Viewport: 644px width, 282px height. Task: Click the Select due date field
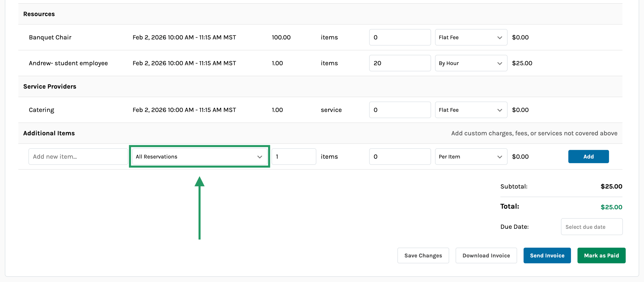(592, 227)
